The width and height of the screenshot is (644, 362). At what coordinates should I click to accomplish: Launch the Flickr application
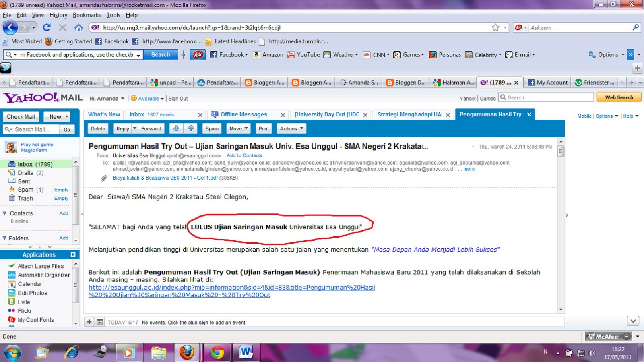20,311
